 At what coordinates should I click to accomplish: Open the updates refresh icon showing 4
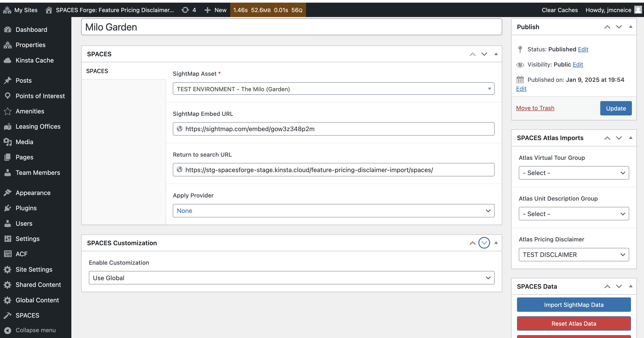tap(185, 10)
